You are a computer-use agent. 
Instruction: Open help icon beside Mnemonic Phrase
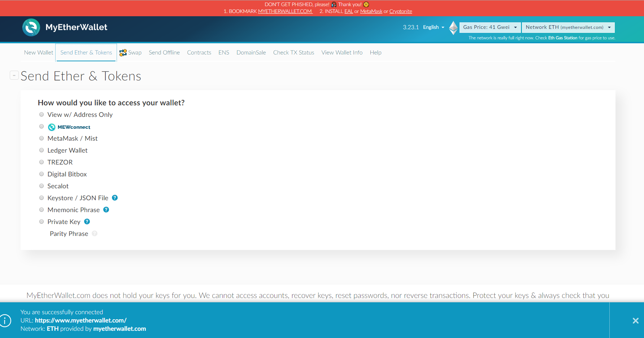(x=106, y=210)
